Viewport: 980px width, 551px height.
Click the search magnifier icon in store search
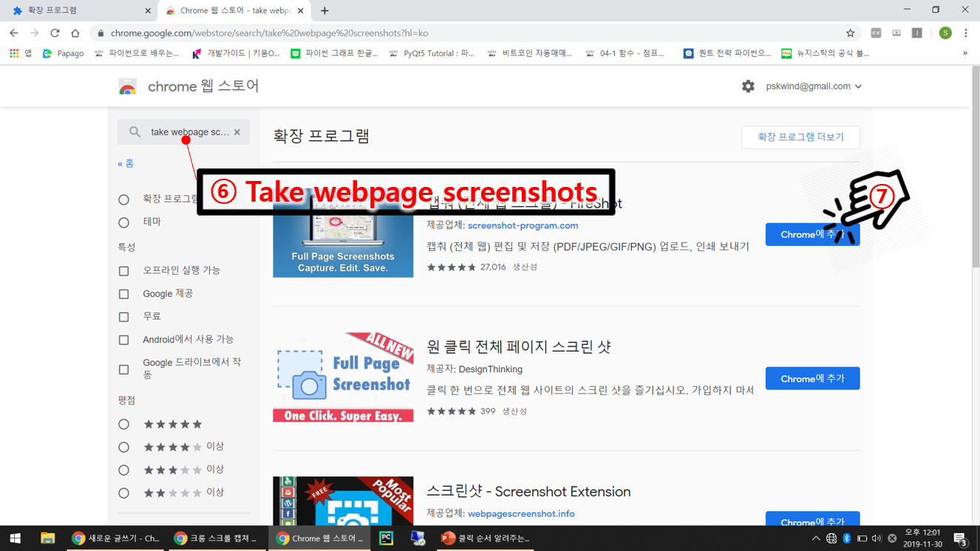(x=135, y=132)
